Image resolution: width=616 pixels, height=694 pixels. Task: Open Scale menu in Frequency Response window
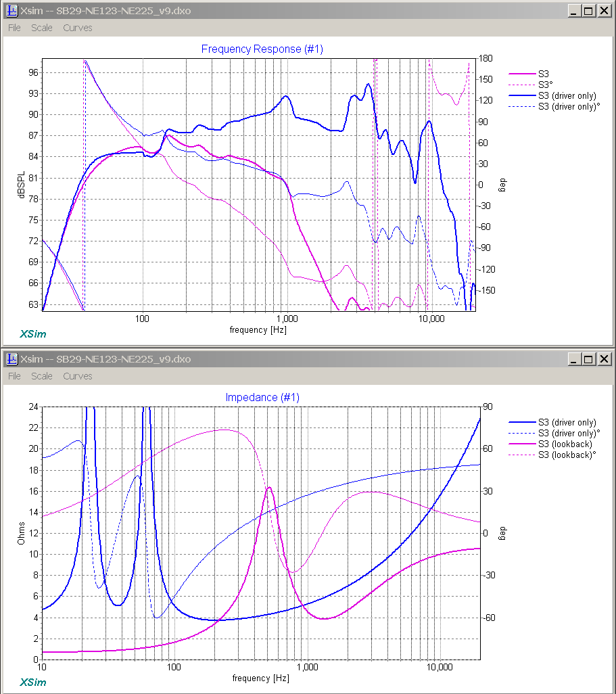42,28
